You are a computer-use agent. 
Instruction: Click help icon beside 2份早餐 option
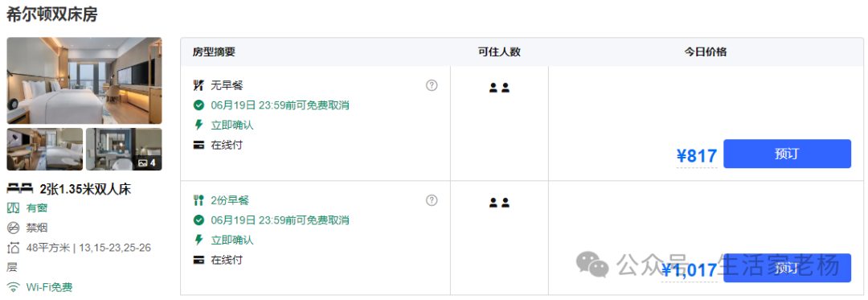(432, 200)
